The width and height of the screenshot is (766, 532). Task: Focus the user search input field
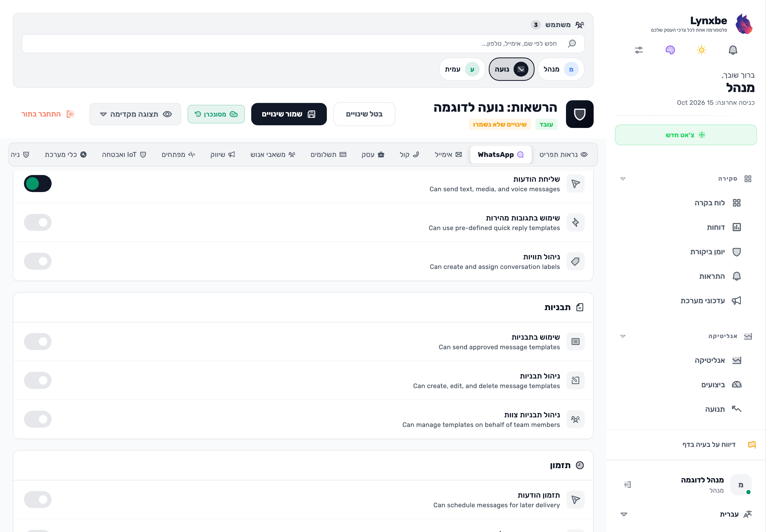pos(303,43)
